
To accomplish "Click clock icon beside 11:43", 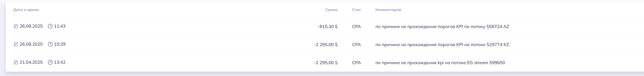I will [x=50, y=26].
